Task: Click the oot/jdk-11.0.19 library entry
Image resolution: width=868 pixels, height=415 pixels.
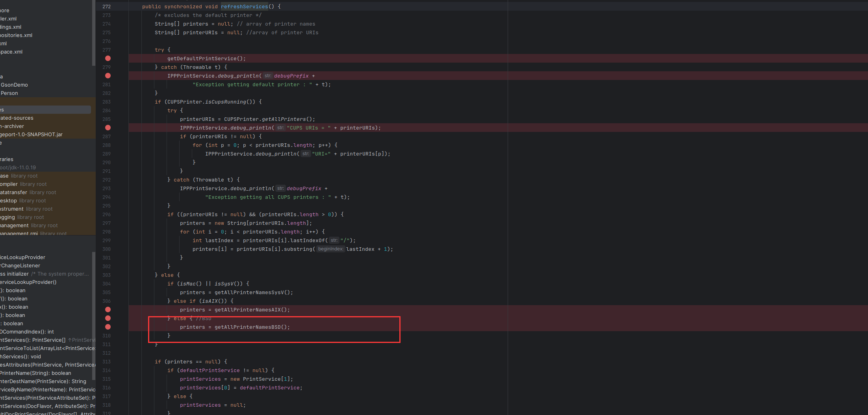Action: tap(18, 167)
